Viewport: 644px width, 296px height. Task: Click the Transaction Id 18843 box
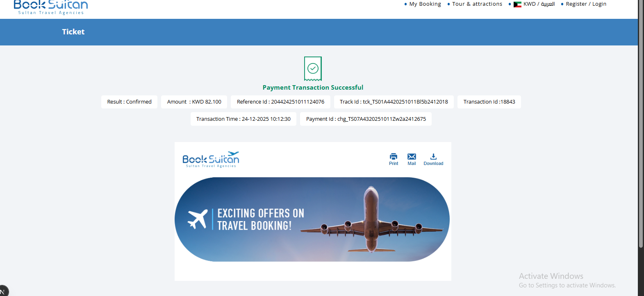[489, 102]
